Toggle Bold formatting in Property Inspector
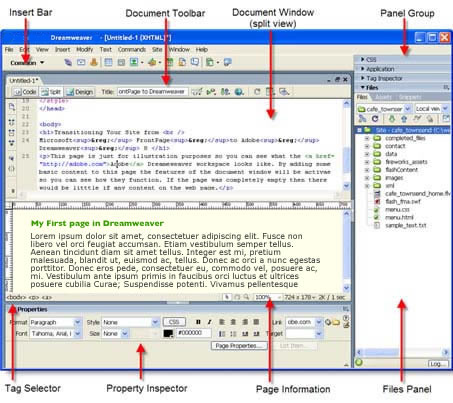Image resolution: width=453 pixels, height=403 pixels. [x=198, y=322]
